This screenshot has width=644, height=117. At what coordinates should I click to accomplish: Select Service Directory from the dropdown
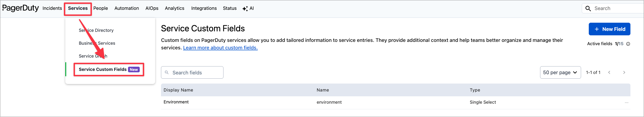coord(96,30)
